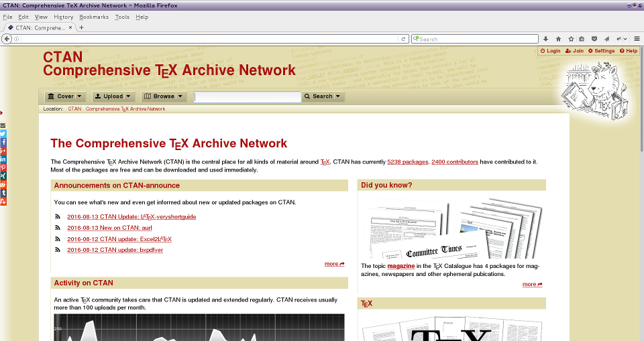Open the Excel2LaTeX update announcement
The image size is (644, 341).
tap(119, 238)
